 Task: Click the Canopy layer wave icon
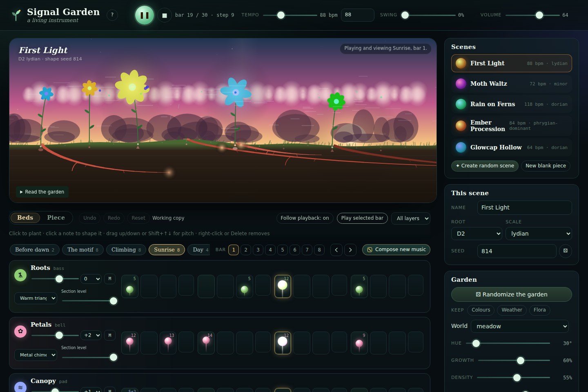pos(20,387)
